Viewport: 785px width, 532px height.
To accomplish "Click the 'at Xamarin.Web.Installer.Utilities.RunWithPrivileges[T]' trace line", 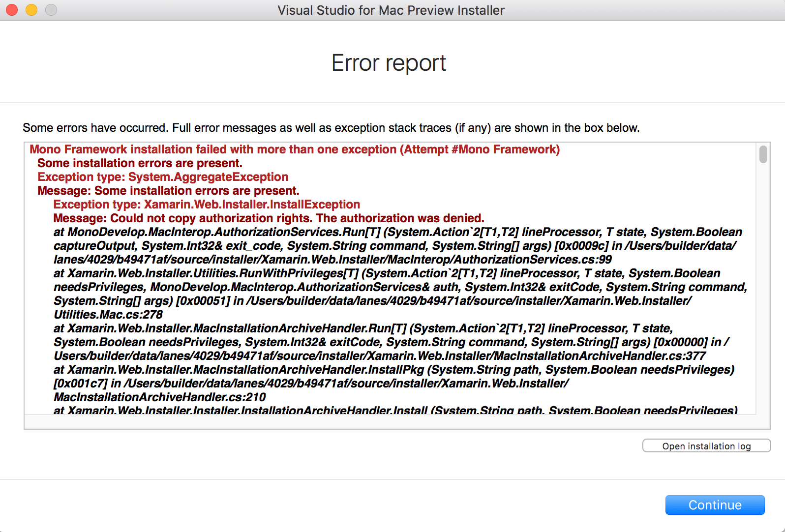I will coord(387,273).
